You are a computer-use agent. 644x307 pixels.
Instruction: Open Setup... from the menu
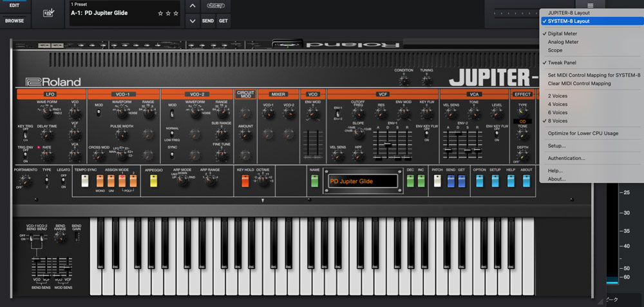coord(556,146)
